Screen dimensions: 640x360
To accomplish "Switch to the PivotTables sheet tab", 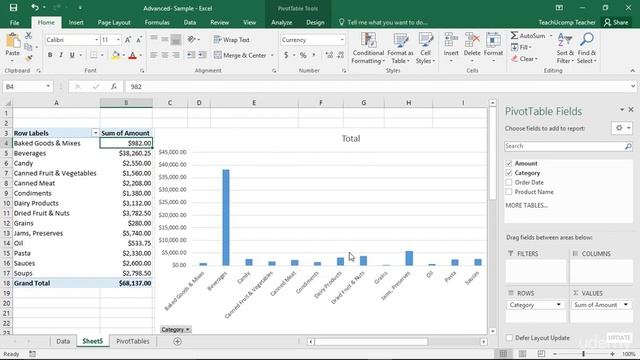I will (133, 341).
